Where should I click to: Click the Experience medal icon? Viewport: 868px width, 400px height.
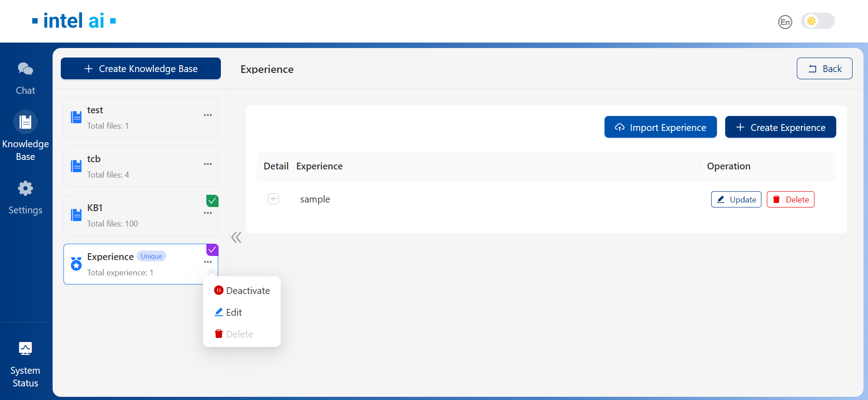click(76, 264)
